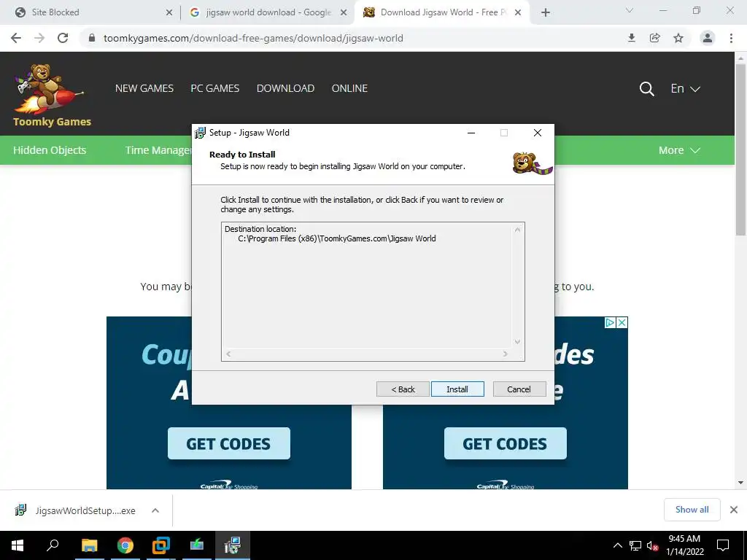Open a new browser tab
This screenshot has width=747, height=560.
tap(546, 12)
